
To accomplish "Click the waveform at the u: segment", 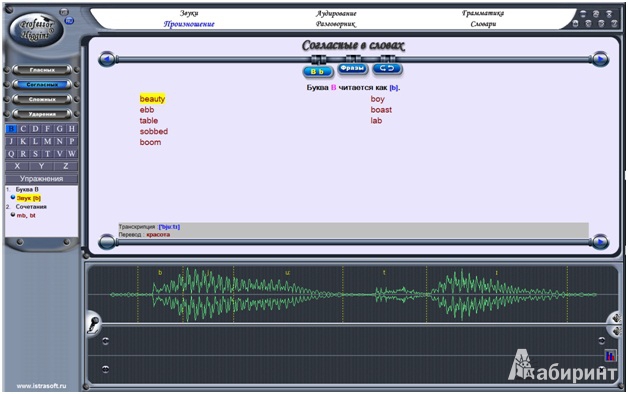I will 288,295.
